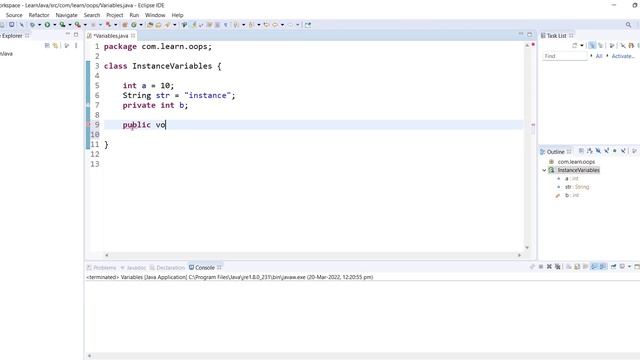This screenshot has height=360, width=640.
Task: Click the Run green play toolbar icon
Action: [x=47, y=24]
